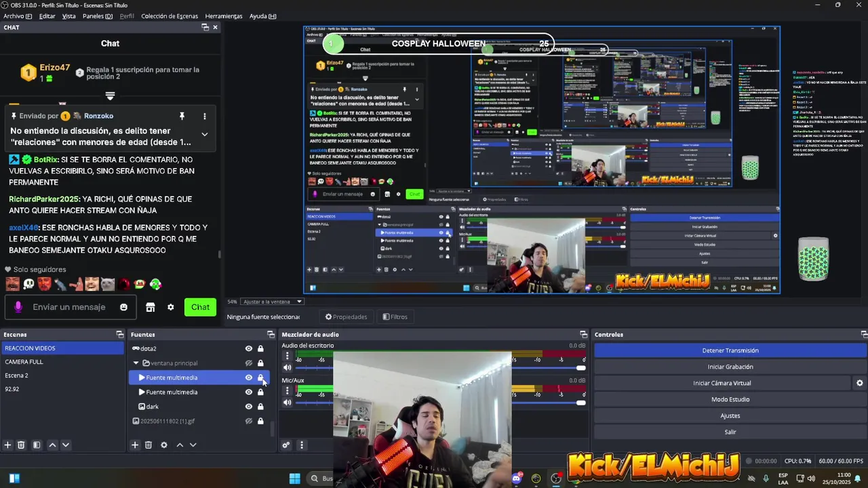Image resolution: width=868 pixels, height=488 pixels.
Task: Open emoji picker in chat input
Action: [123, 307]
